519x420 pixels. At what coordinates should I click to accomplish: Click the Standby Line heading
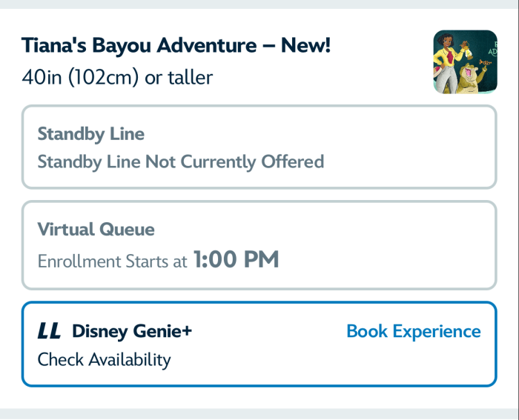click(91, 134)
